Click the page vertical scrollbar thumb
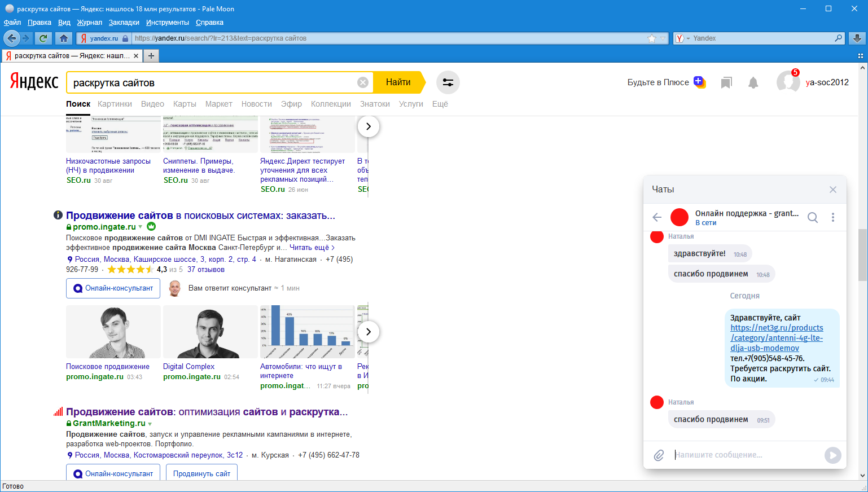The height and width of the screenshot is (492, 868). [x=862, y=254]
